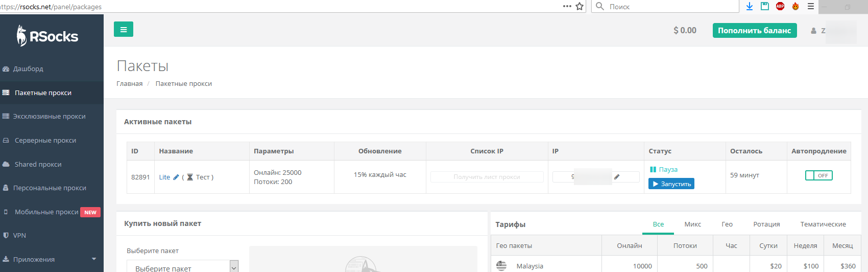Viewport: 868px width, 272px height.
Task: Pause the package via Пауза
Action: pyautogui.click(x=664, y=169)
